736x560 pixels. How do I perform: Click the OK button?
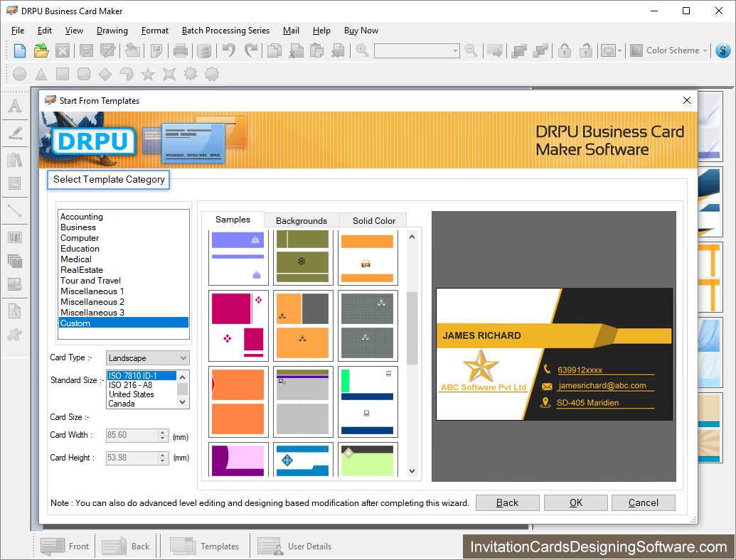tap(575, 502)
